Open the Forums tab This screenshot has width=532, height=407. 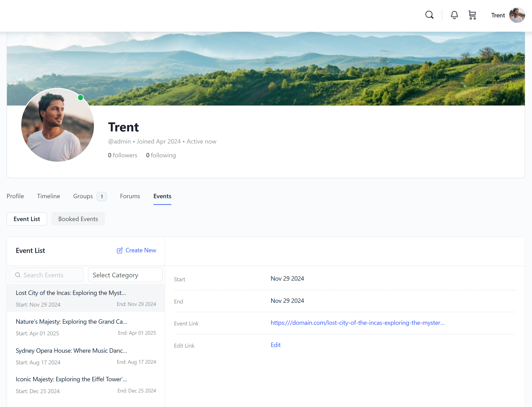130,196
